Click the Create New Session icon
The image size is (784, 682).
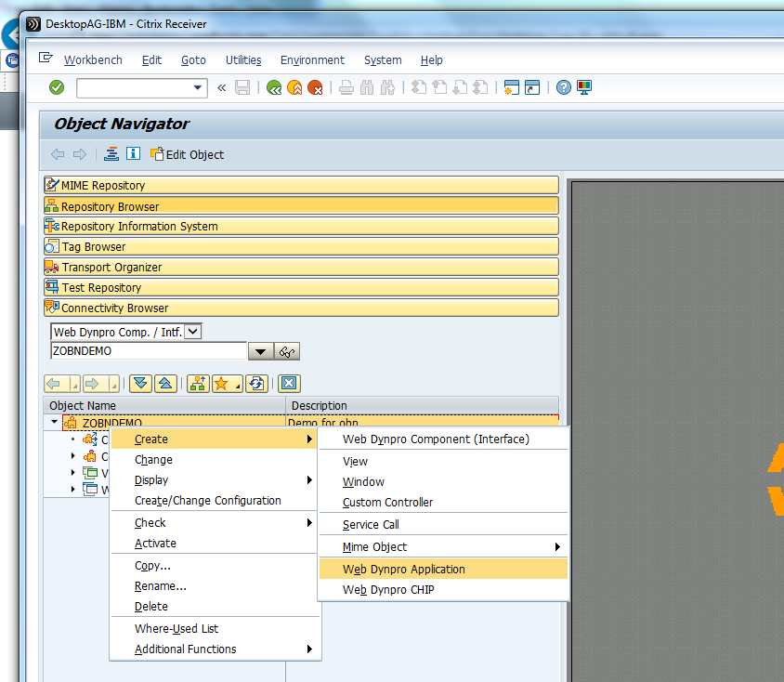pos(512,87)
